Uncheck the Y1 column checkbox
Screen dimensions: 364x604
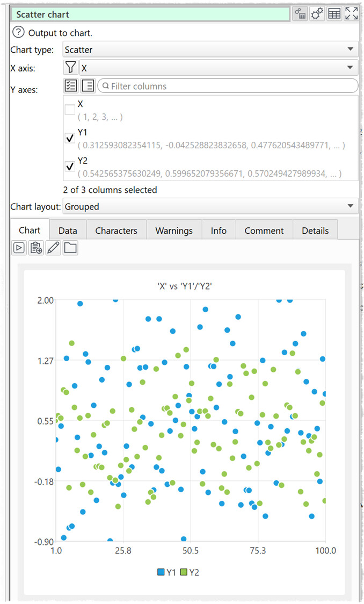click(70, 138)
